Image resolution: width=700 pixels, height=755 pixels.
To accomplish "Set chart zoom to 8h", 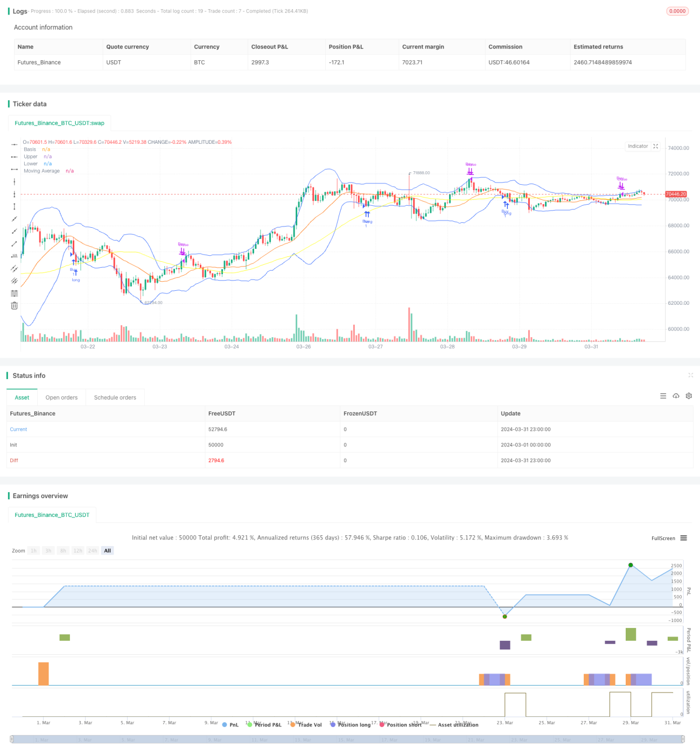I will [x=63, y=550].
